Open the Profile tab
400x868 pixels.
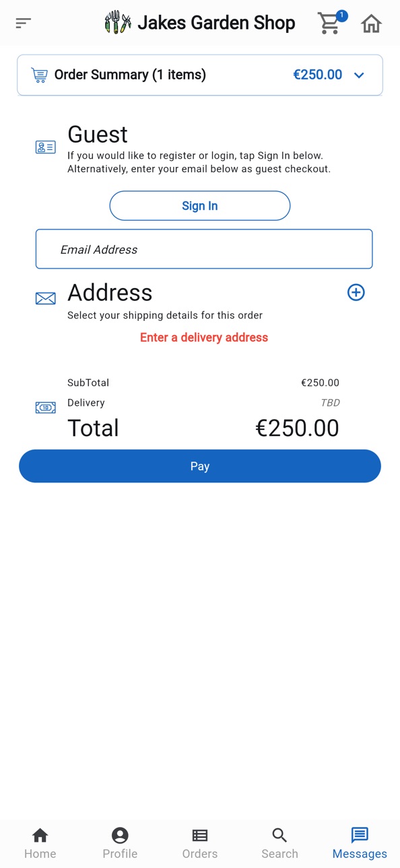point(120,843)
